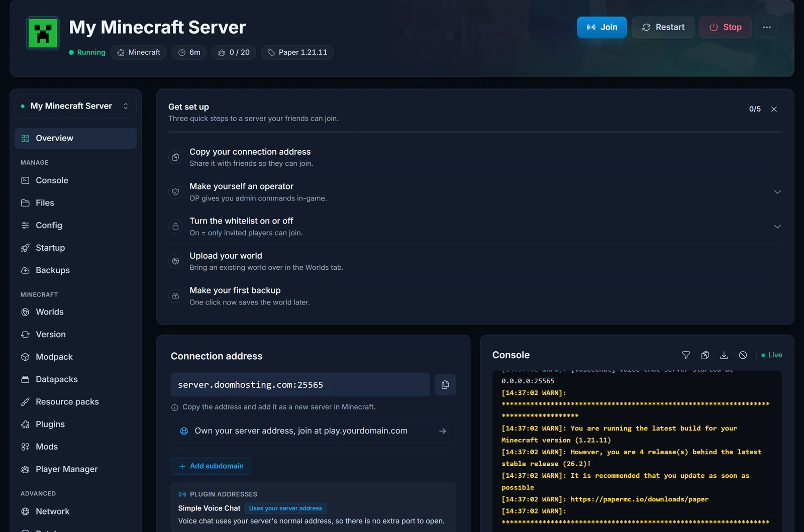Click the cloud icon beside Make your first backup
This screenshot has width=804, height=532.
tap(175, 296)
